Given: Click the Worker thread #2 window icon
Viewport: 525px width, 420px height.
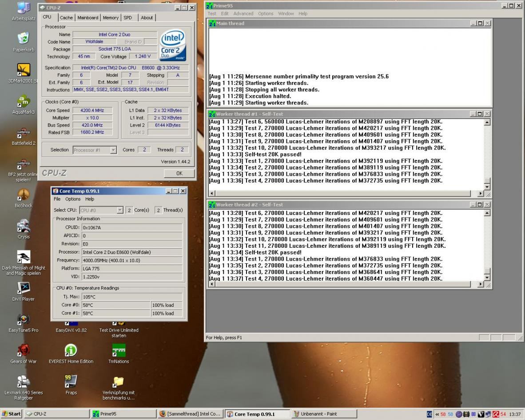Looking at the screenshot, I should [x=212, y=205].
